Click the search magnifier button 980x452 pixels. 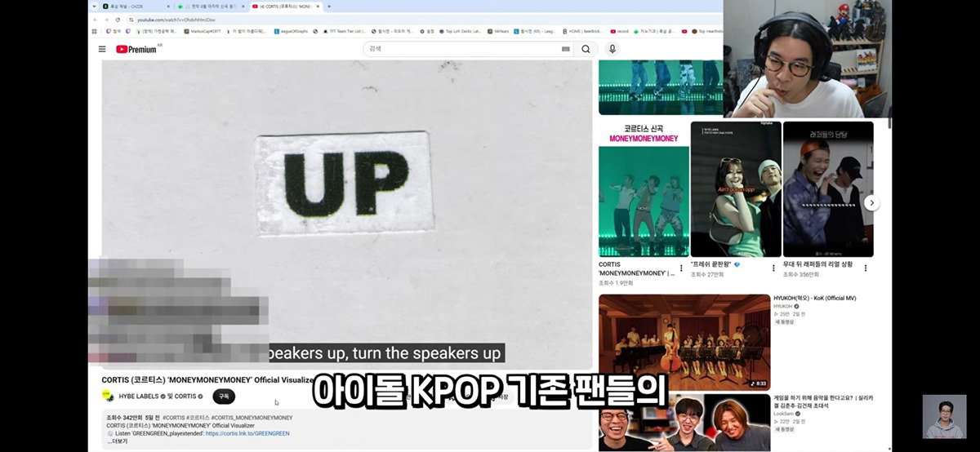pos(586,49)
